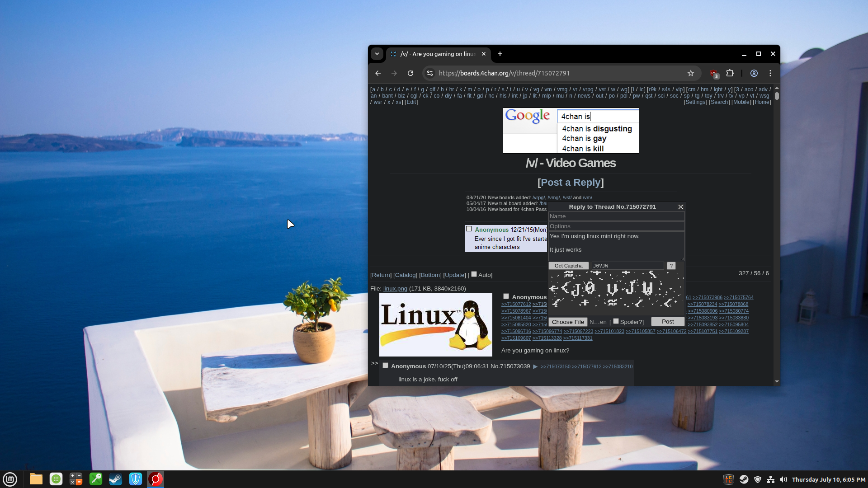Open the uBlock extension icon with badge 3

coord(714,73)
